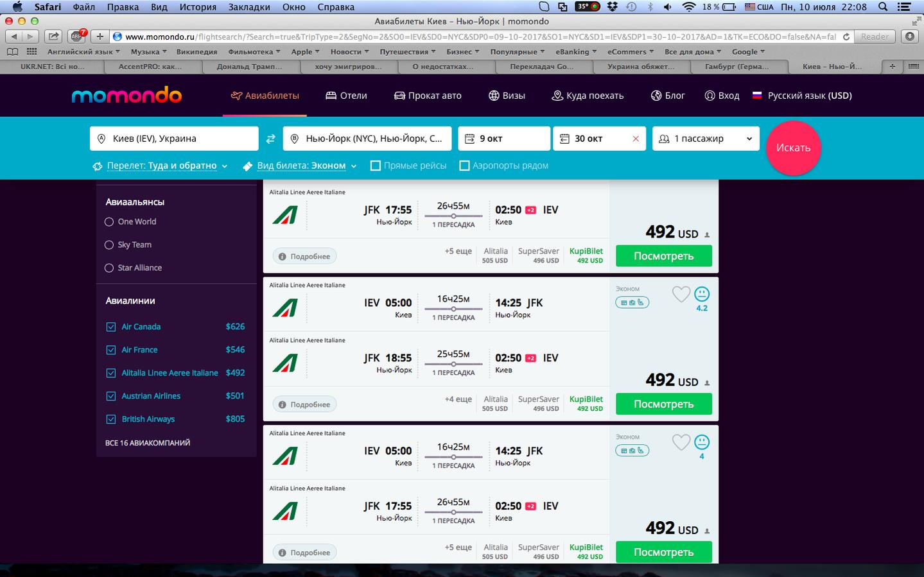Click Safari forward arrow button

30,37
